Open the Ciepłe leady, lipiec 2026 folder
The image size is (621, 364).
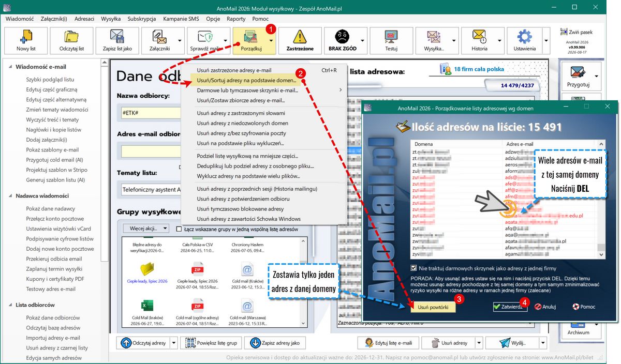(x=147, y=272)
